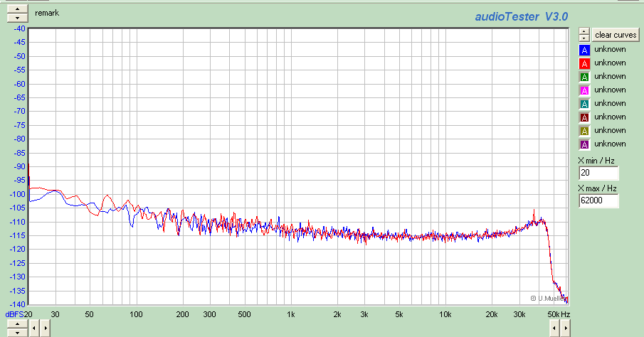Click the right arrow near 20 Hz axis start
Screen dimensions: 644x337
[x=45, y=328]
